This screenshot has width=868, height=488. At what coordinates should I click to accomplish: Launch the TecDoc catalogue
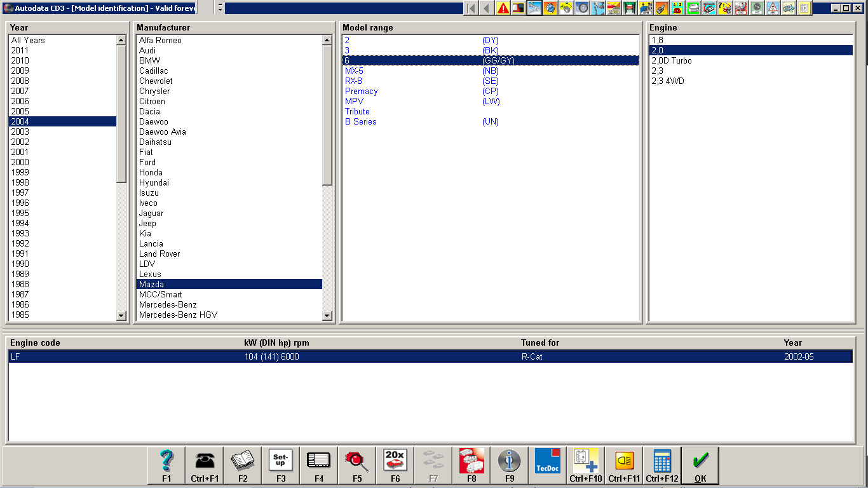(548, 465)
